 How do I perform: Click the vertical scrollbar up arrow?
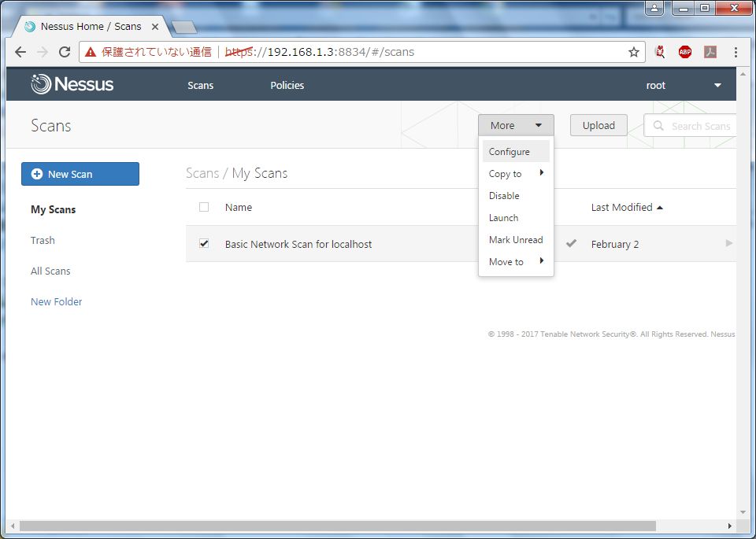(x=743, y=74)
